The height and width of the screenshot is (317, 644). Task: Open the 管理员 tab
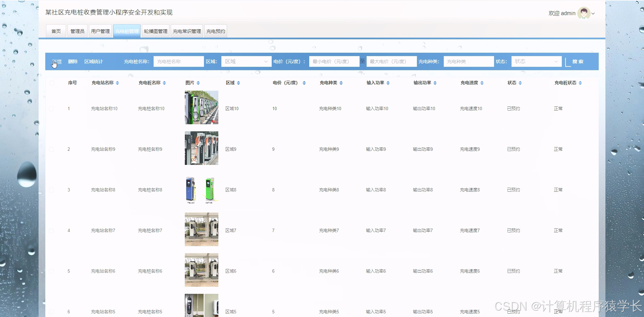77,31
